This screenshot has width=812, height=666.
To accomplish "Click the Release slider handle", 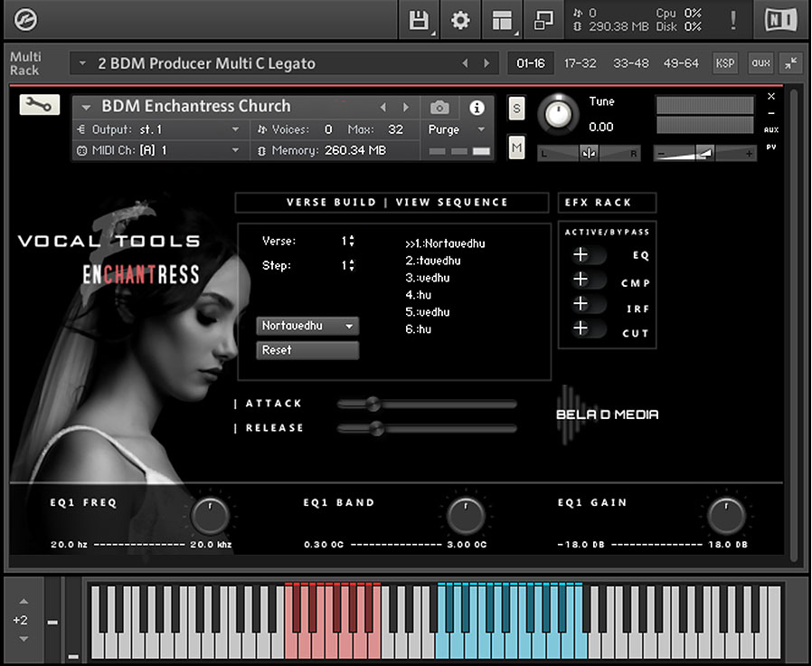I will point(376,429).
